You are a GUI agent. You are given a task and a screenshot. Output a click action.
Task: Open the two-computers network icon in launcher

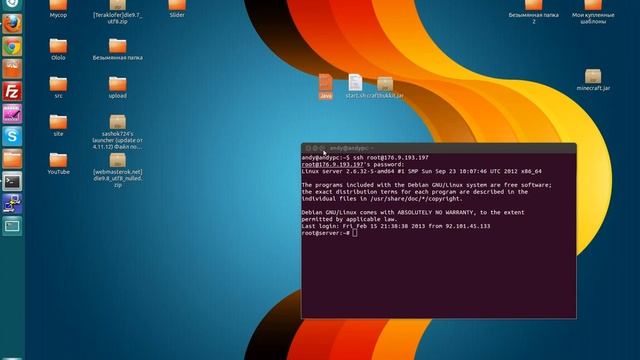12,204
